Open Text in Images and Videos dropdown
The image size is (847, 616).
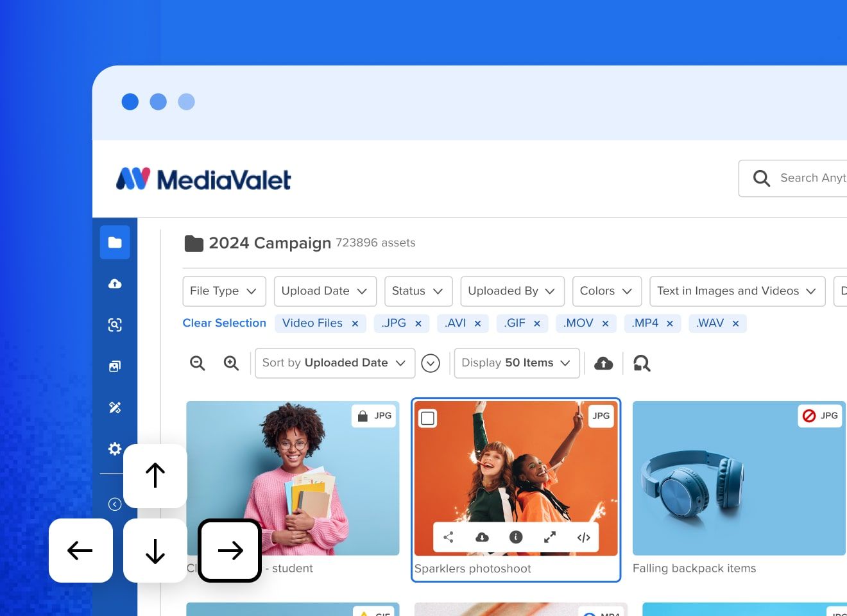point(737,291)
